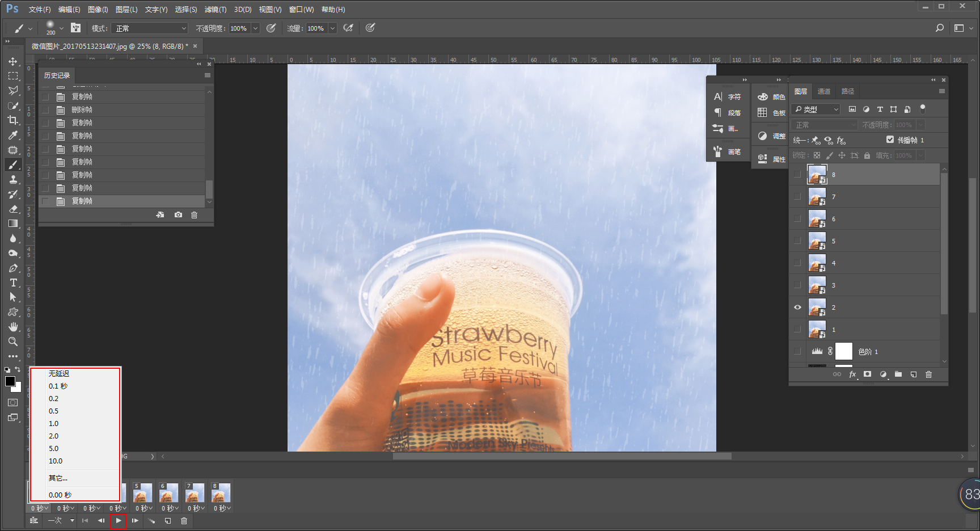The height and width of the screenshot is (531, 980).
Task: Hide layer 2 using eye icon
Action: [798, 307]
